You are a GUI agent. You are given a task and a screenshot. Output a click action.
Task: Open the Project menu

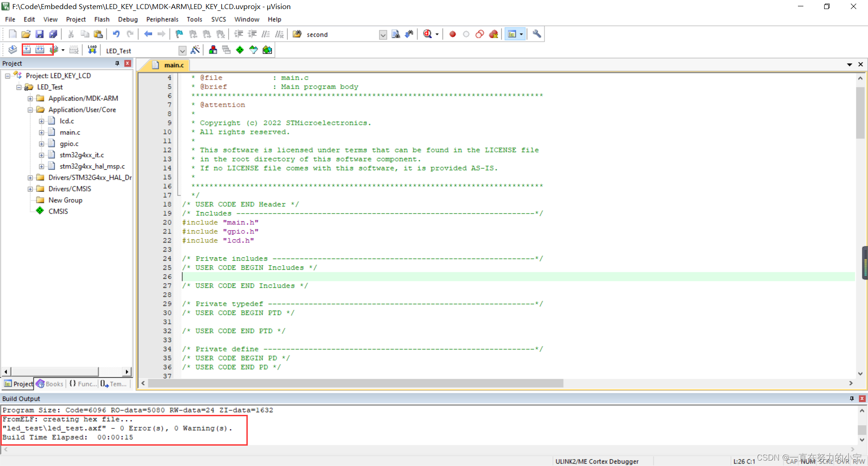pyautogui.click(x=75, y=19)
